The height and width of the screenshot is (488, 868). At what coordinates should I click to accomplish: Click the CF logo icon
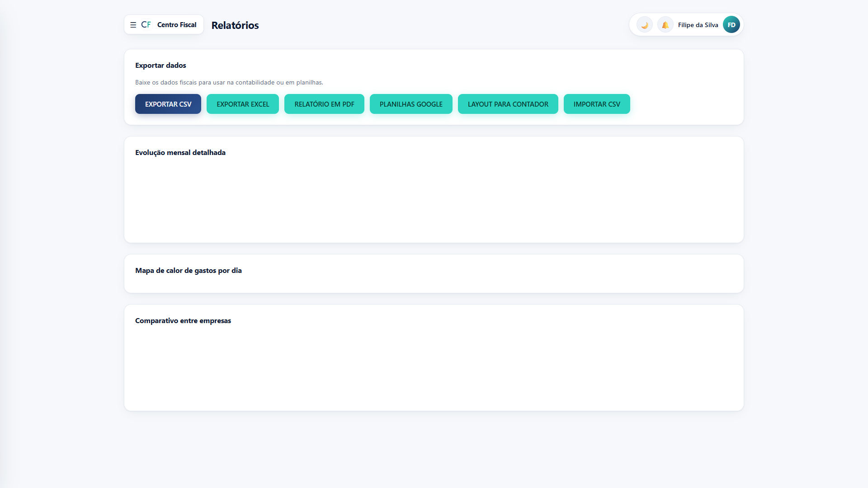[146, 24]
